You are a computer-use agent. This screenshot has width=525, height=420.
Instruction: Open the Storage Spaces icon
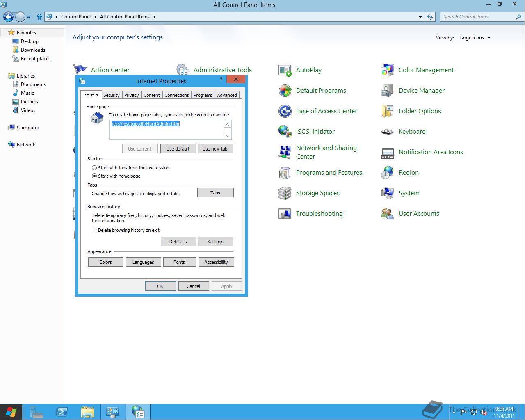tap(285, 193)
